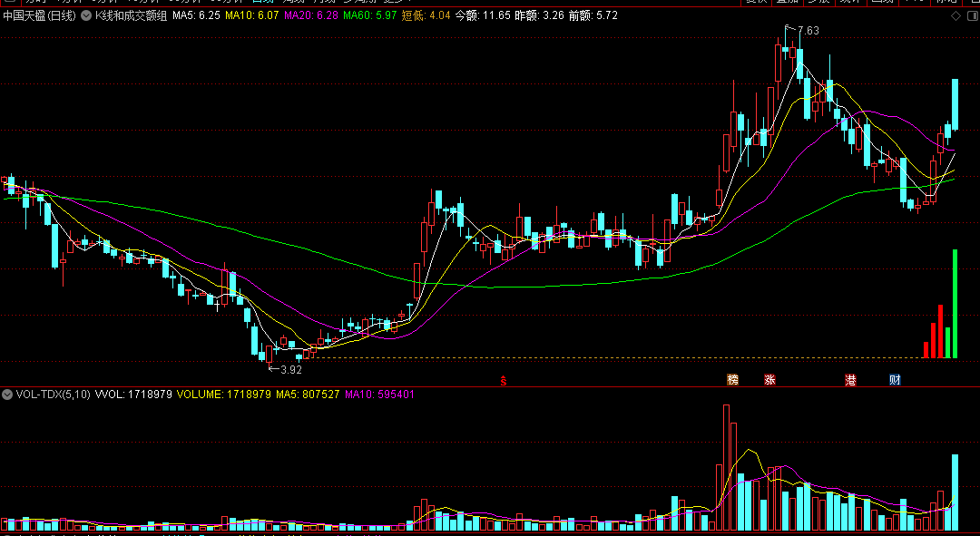980x536 pixels.
Task: Click the stock name 中国天楹(日线)
Action: pyautogui.click(x=39, y=15)
